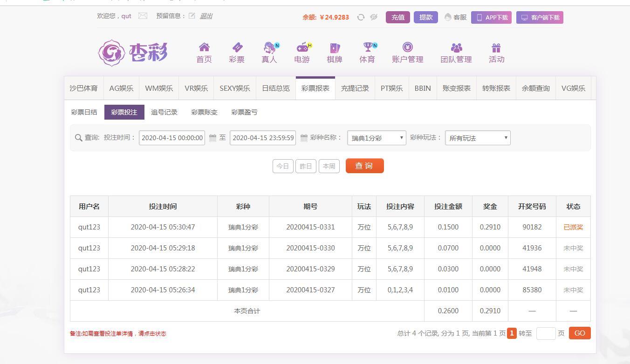Filter by 昨日 quick button
The height and width of the screenshot is (364, 630).
[306, 166]
